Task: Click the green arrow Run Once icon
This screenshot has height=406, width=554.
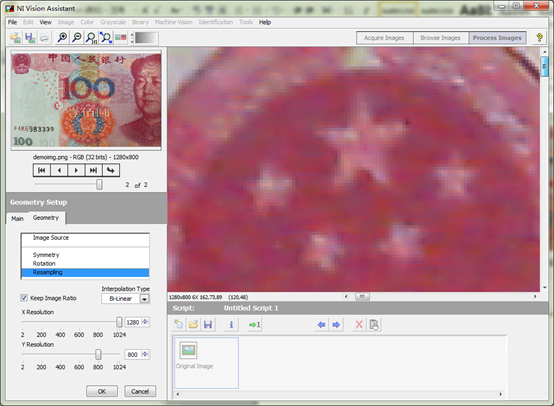Action: (x=254, y=324)
